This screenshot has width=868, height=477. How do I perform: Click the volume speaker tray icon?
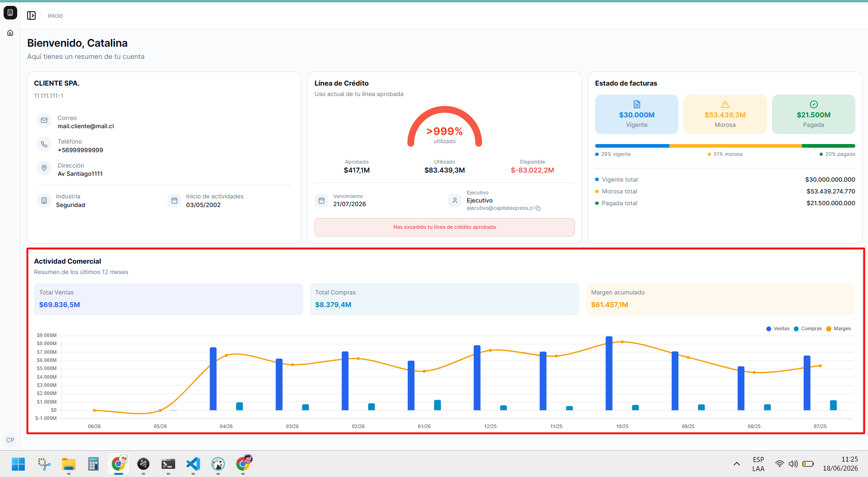coord(793,464)
